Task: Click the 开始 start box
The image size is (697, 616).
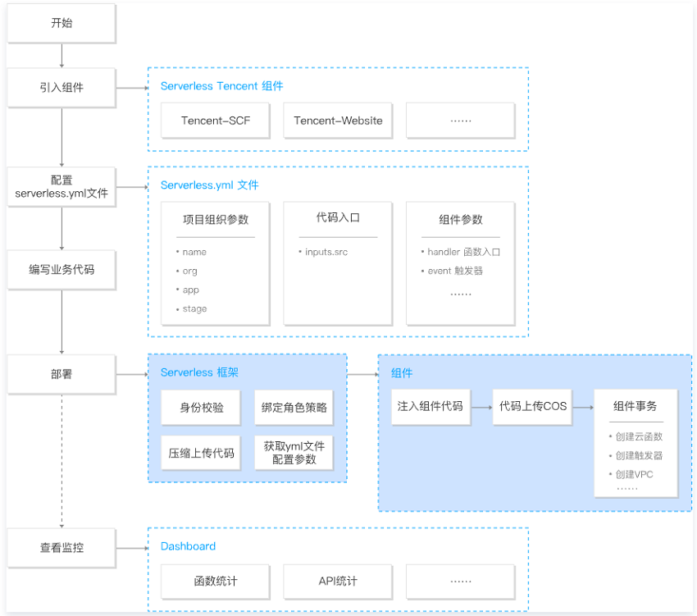Action: click(x=61, y=23)
